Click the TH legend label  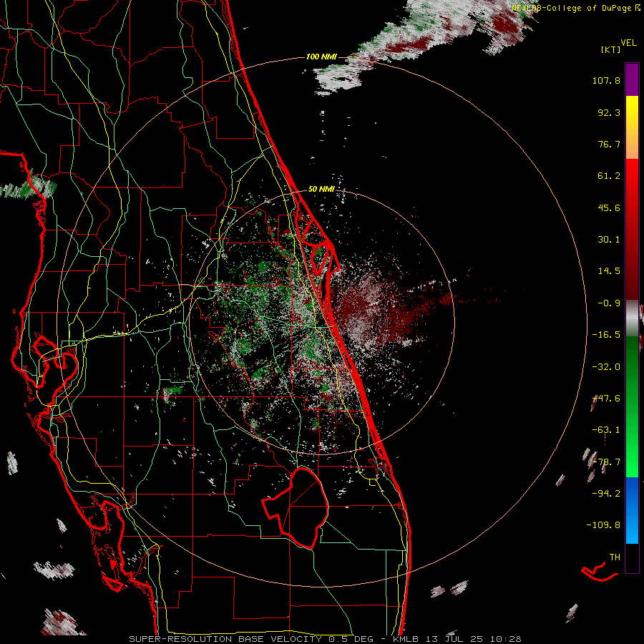[615, 557]
